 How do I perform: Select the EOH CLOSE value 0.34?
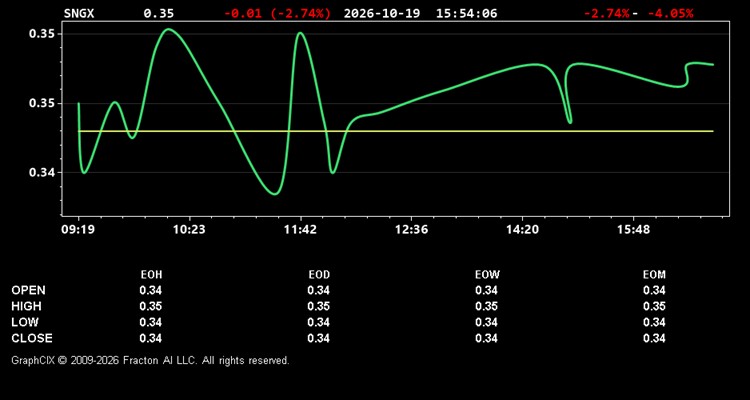151,338
